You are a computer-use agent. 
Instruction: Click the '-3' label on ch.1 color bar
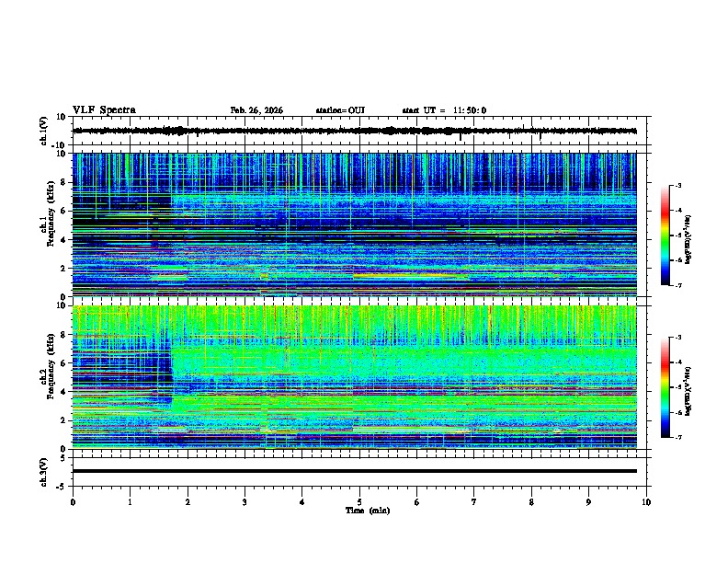(x=677, y=186)
